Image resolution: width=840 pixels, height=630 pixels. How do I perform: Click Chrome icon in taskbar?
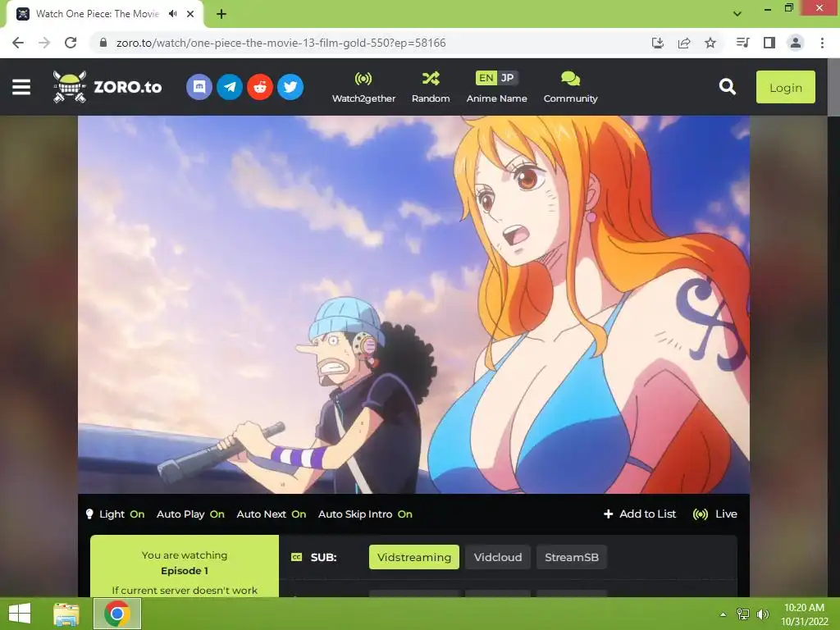point(117,614)
